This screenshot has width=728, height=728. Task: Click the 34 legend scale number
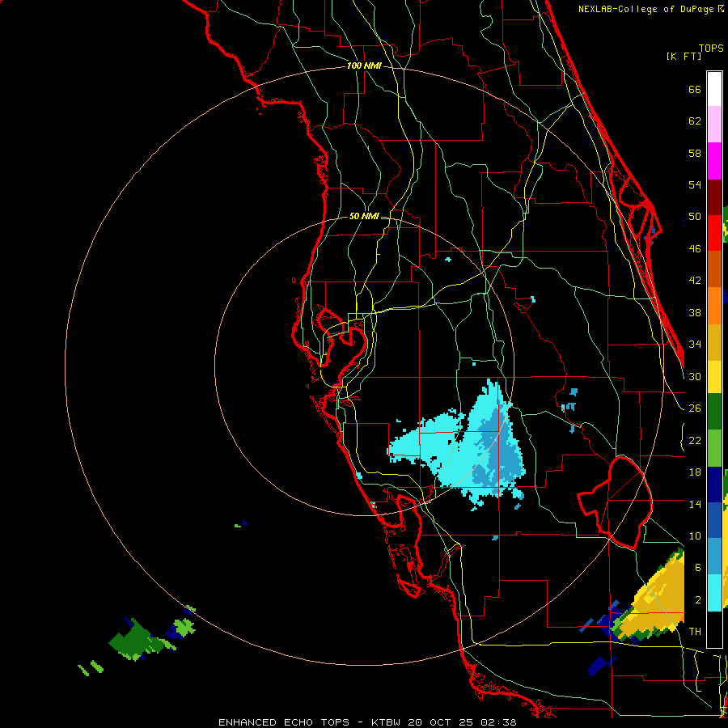pos(695,345)
